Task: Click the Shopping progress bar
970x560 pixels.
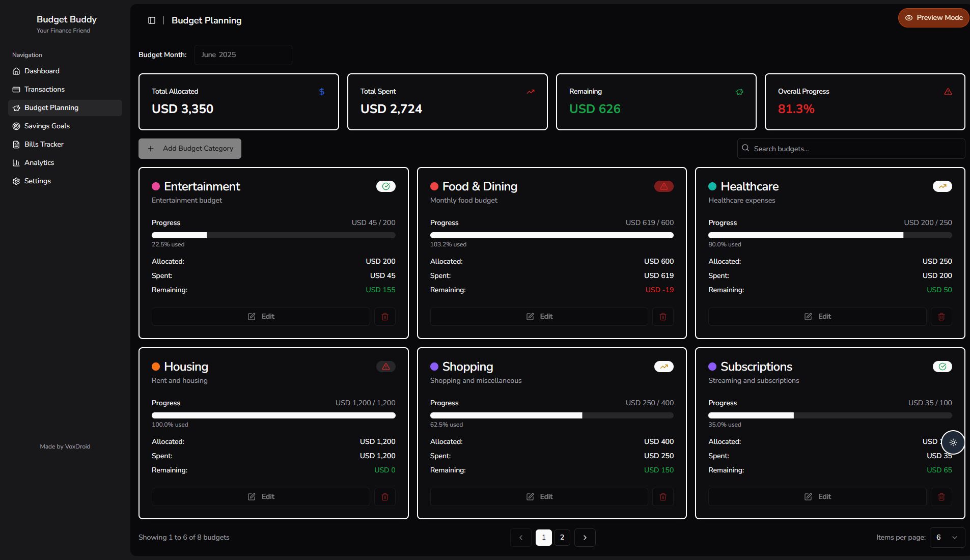Action: point(551,415)
